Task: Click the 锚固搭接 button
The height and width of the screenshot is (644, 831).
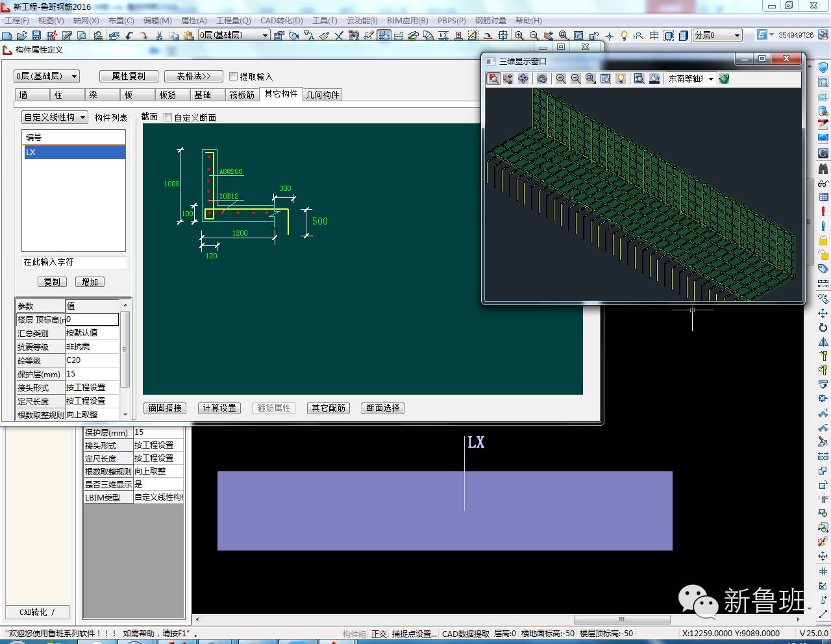Action: click(165, 408)
